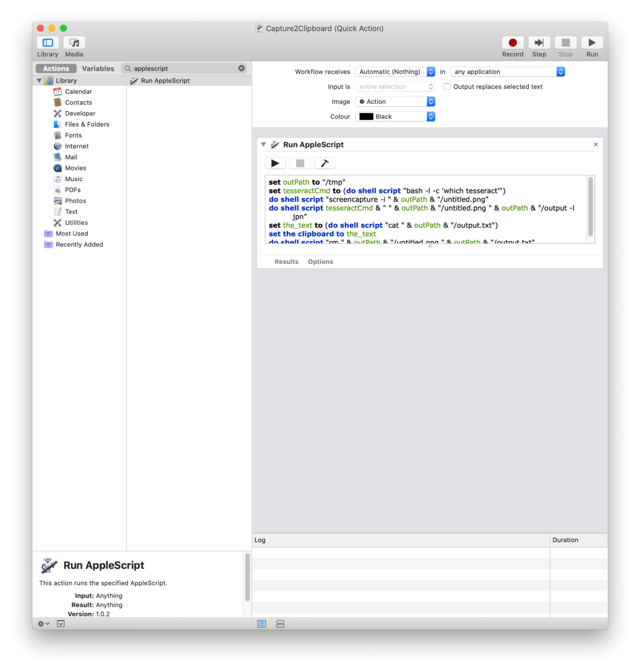Image resolution: width=640 pixels, height=672 pixels.
Task: Select Run AppleScript in search results
Action: point(189,81)
